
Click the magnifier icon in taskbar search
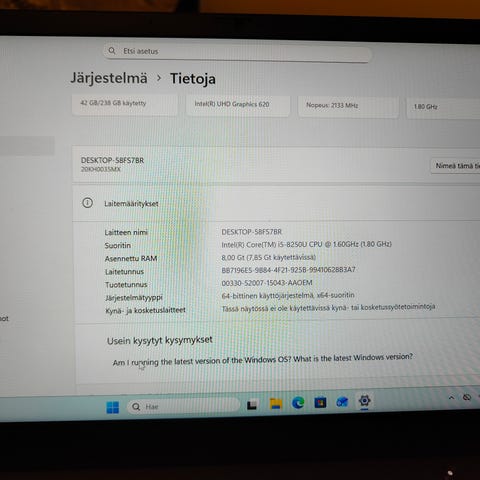click(136, 407)
